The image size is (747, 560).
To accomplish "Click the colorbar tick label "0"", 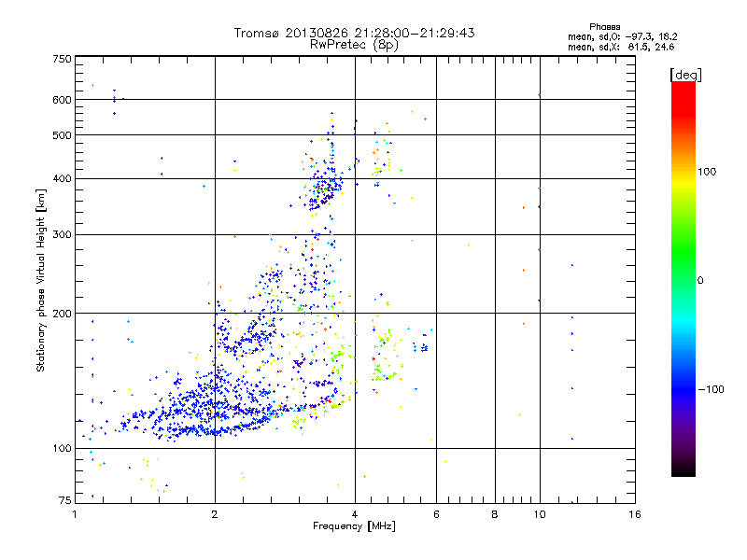I will pos(700,281).
